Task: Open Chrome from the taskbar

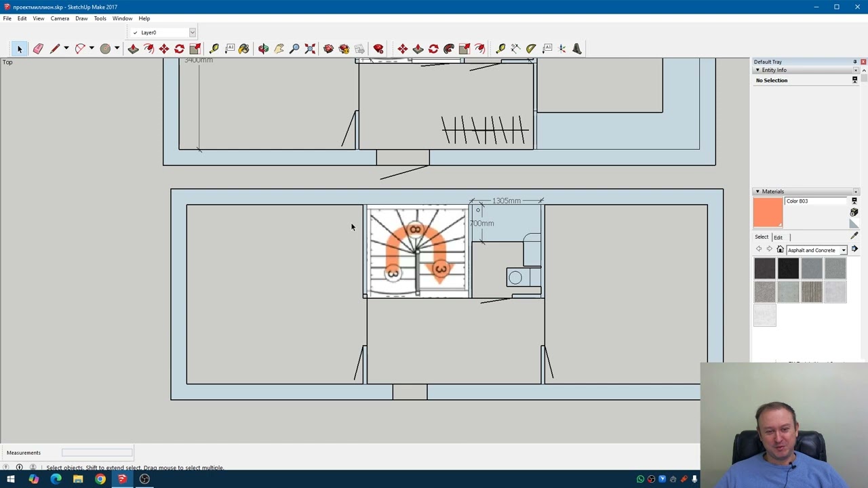Action: coord(100,479)
